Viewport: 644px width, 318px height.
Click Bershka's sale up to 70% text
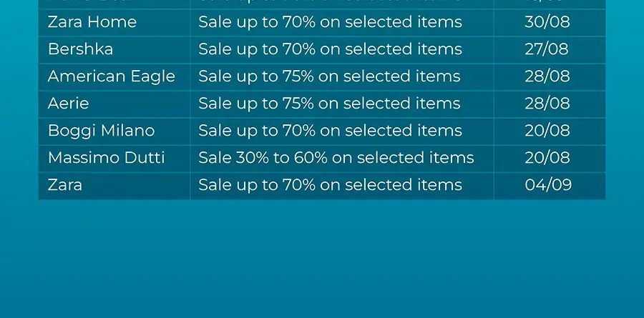330,49
